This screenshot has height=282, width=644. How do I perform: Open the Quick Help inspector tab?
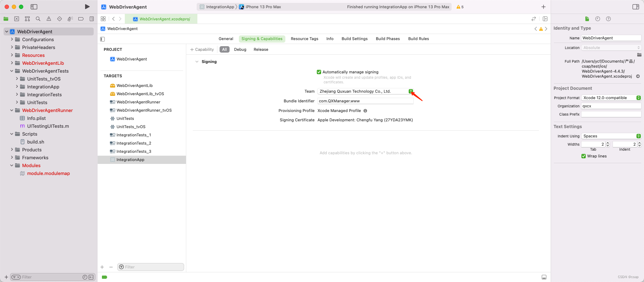[608, 19]
